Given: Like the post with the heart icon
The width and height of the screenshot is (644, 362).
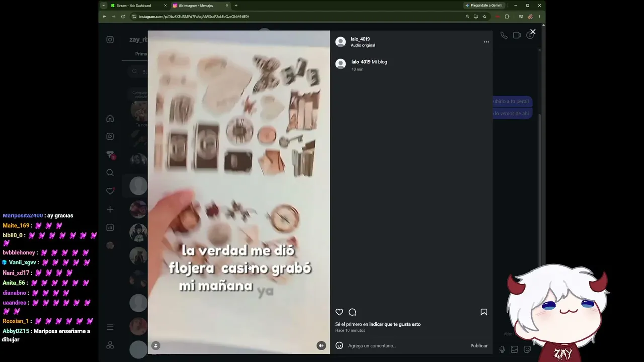Looking at the screenshot, I should click(339, 312).
